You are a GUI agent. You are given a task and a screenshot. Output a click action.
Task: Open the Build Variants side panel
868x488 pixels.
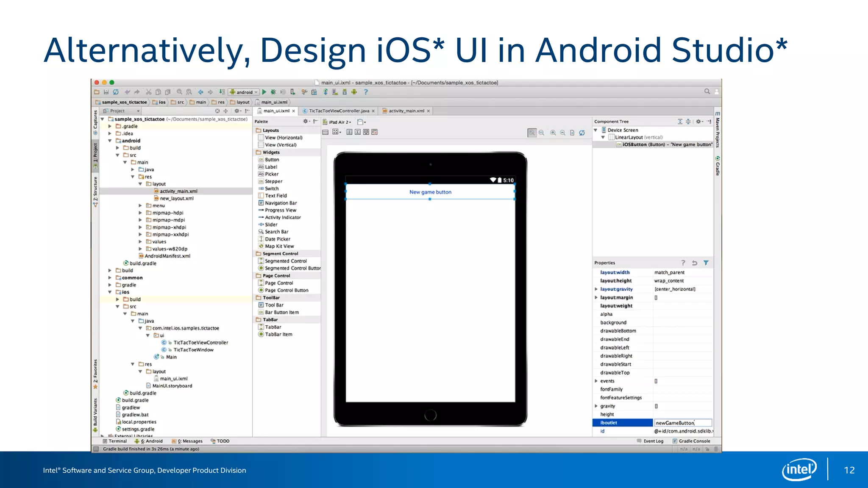95,415
